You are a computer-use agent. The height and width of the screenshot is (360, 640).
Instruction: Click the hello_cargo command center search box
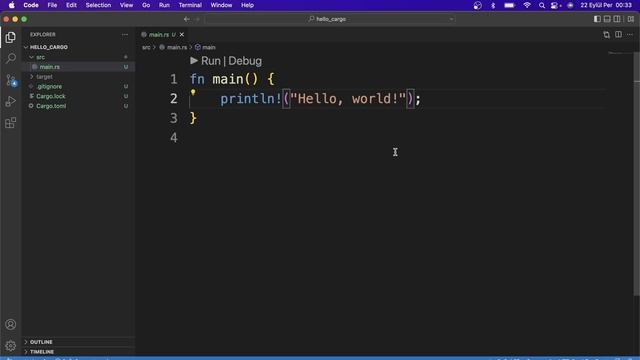330,19
